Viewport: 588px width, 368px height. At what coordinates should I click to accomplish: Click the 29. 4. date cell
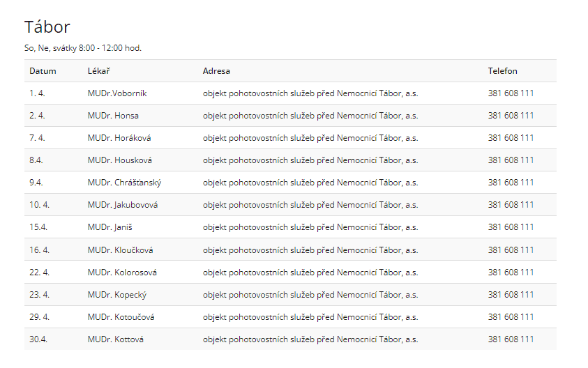(39, 317)
